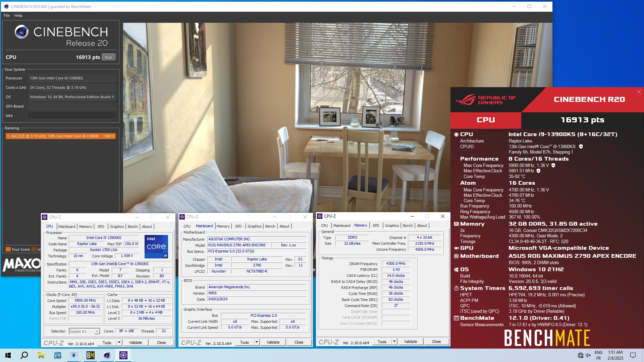Click Tools button in first CPU-Z

(107, 343)
